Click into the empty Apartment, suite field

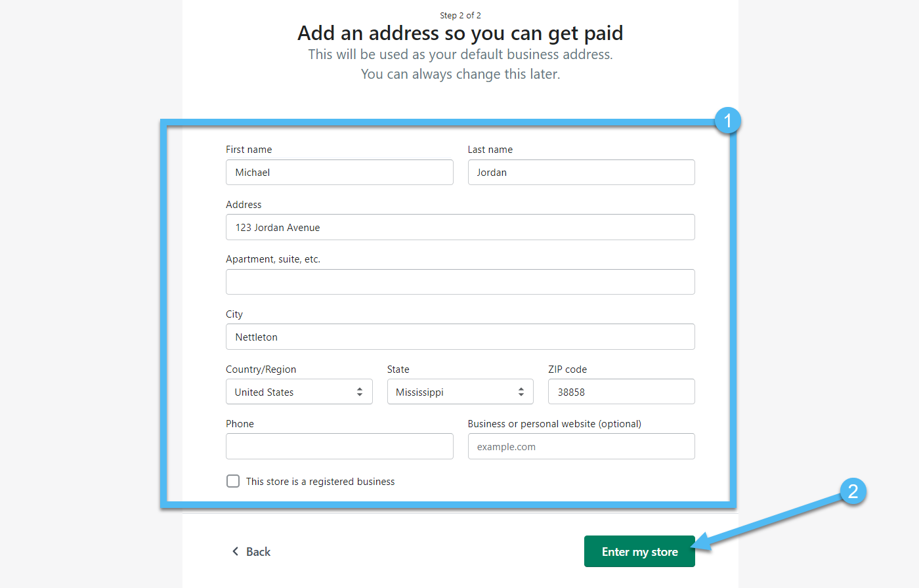(x=460, y=282)
